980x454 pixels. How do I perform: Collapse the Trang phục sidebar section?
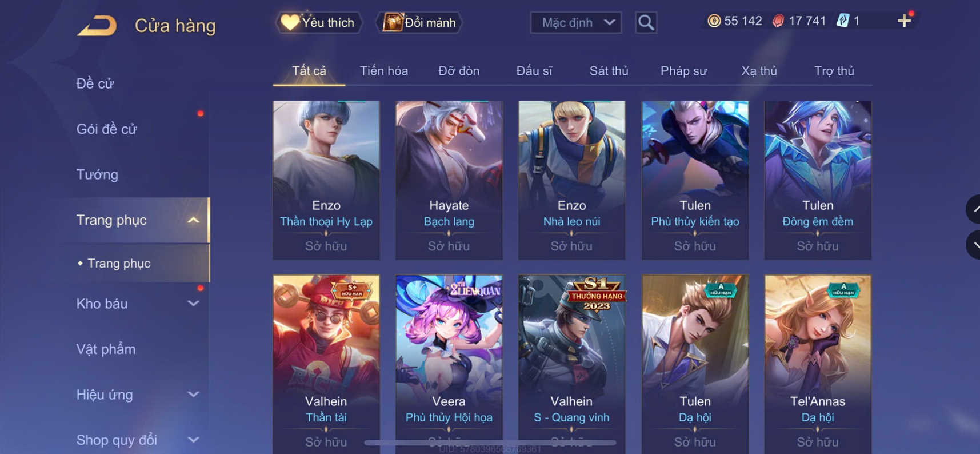[194, 220]
